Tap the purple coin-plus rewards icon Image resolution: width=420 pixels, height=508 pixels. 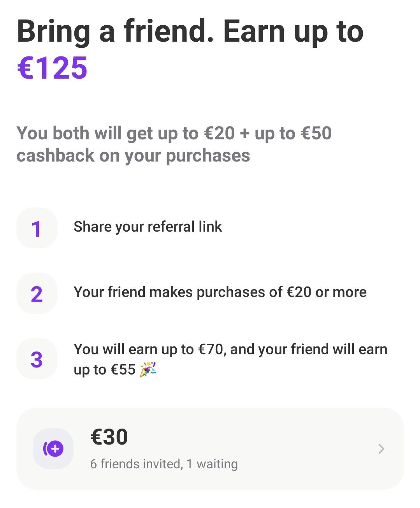coord(53,448)
